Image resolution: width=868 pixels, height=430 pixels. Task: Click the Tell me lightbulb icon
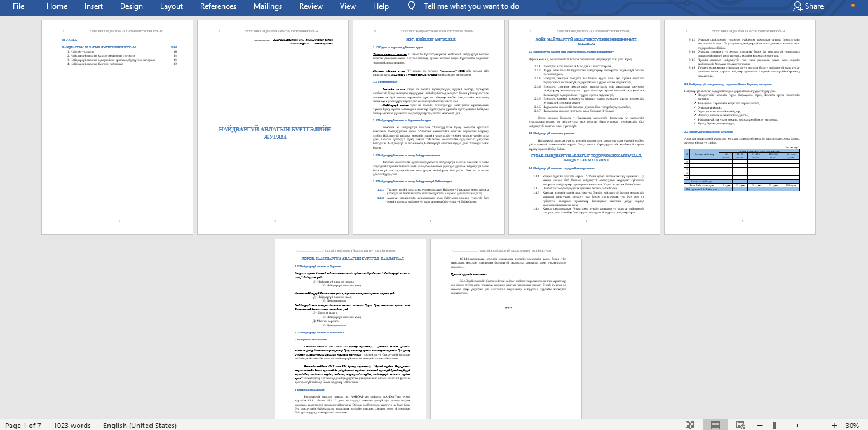coord(412,6)
